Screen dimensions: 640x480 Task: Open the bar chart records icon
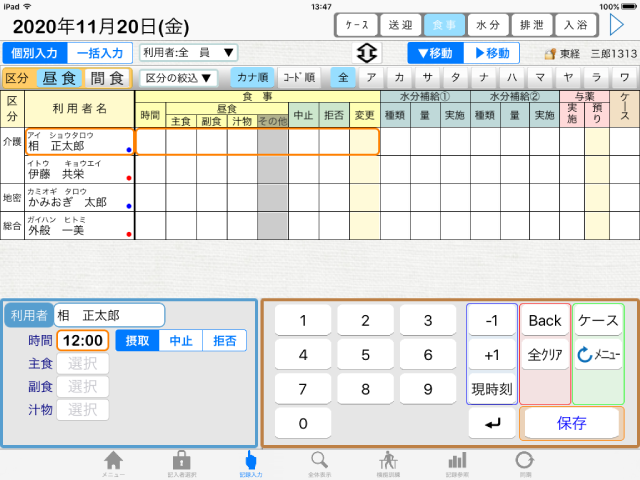pyautogui.click(x=457, y=461)
